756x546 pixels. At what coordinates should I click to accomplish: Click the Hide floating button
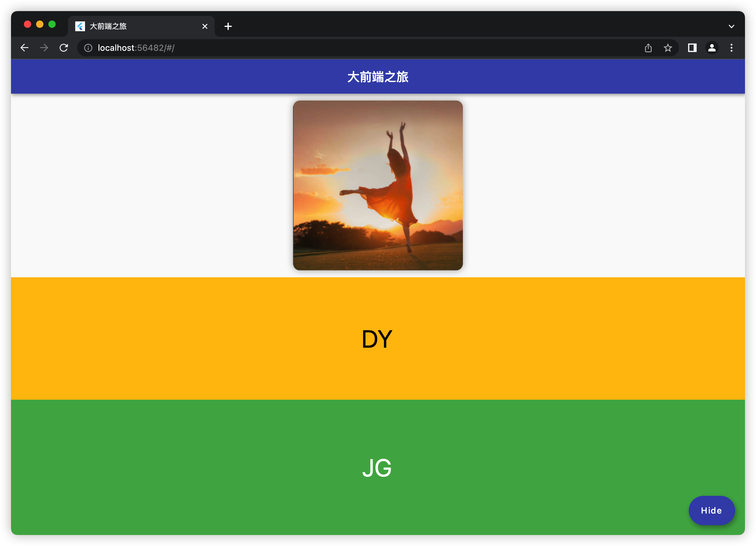click(711, 510)
